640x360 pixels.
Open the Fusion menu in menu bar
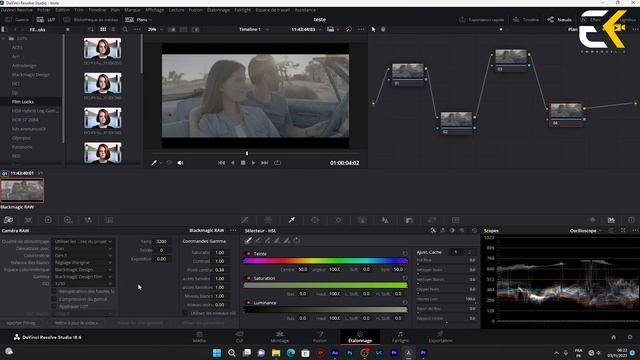point(196,10)
